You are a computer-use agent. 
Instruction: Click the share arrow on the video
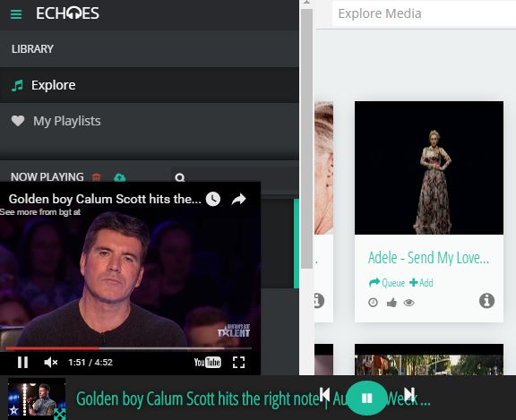coord(238,199)
